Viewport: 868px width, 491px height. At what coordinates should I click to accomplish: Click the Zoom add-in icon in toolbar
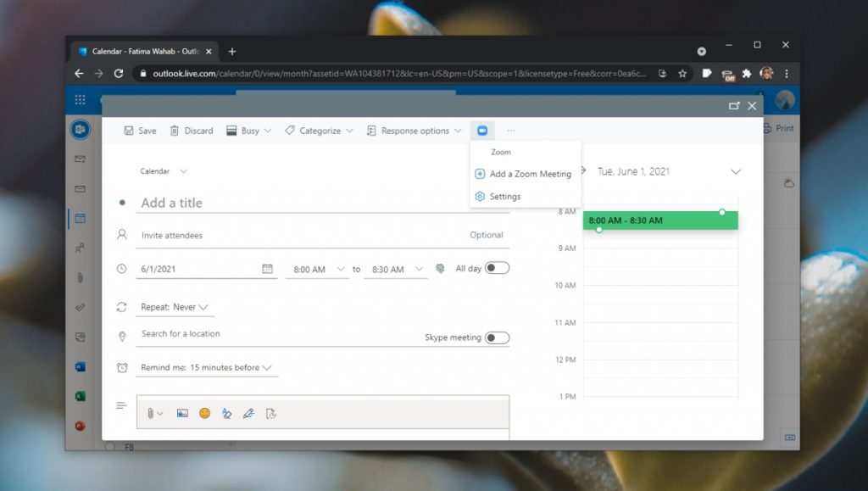pyautogui.click(x=481, y=131)
